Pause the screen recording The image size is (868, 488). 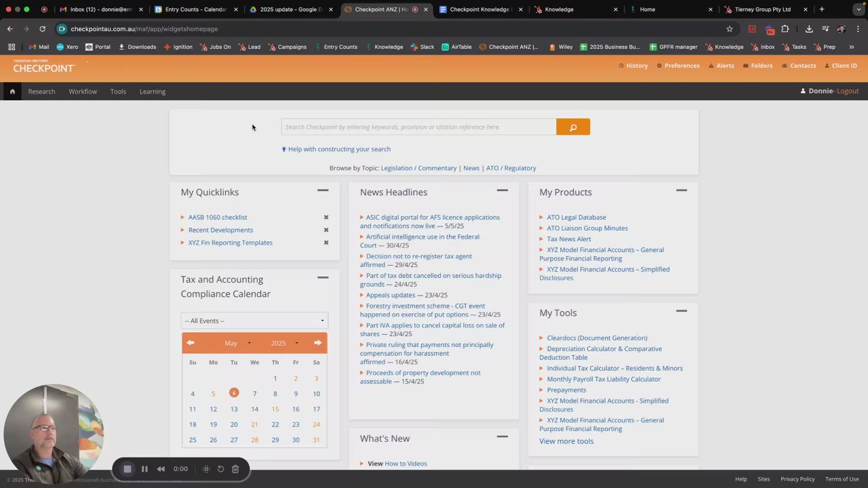(144, 469)
